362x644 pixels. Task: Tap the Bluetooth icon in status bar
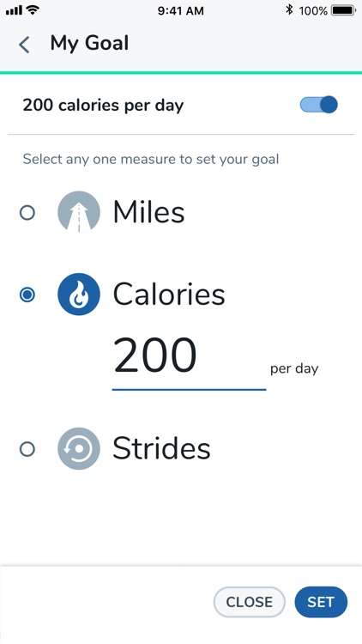pyautogui.click(x=289, y=10)
